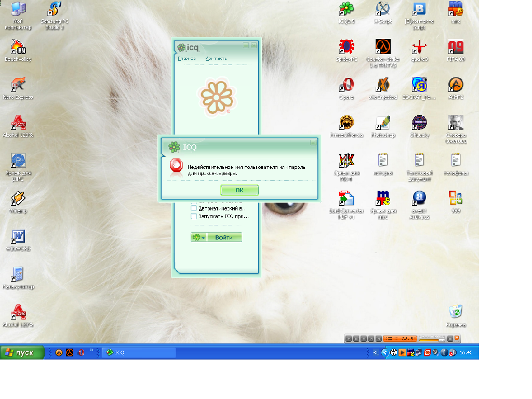
Task: Open the Counter-Strike 1.6 desktop shortcut
Action: tap(383, 47)
